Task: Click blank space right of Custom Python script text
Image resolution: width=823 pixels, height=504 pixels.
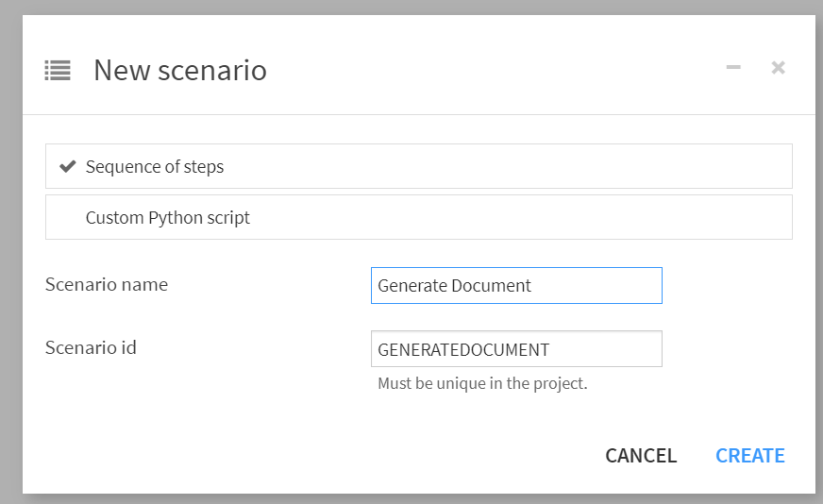Action: point(519,218)
